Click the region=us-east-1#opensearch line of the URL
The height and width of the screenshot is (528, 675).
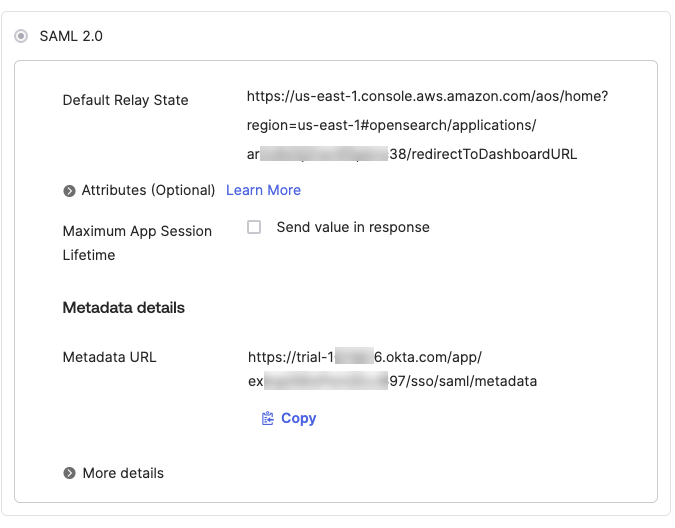(391, 125)
